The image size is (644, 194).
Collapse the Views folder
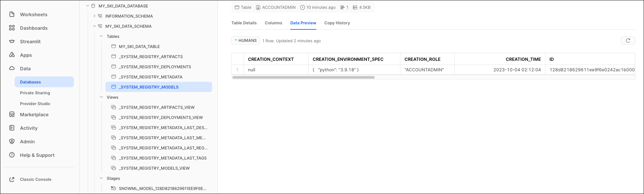click(101, 97)
